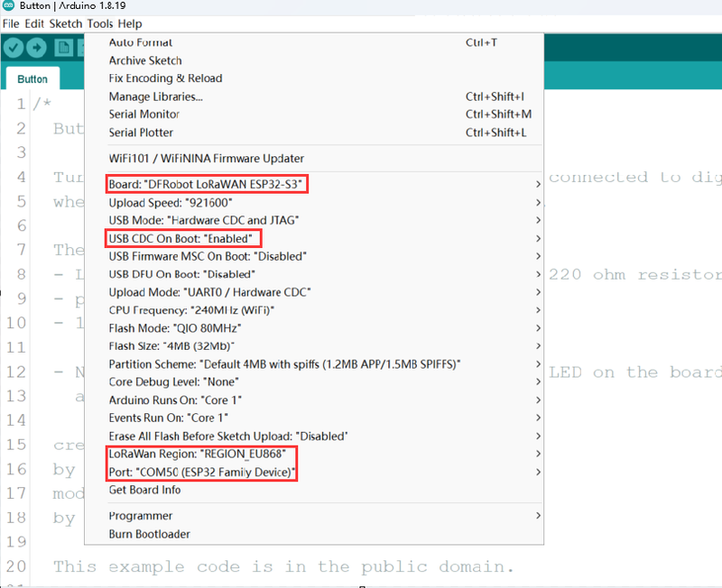The image size is (722, 588).
Task: Click the Verify checkmark toolbar icon
Action: pyautogui.click(x=14, y=49)
